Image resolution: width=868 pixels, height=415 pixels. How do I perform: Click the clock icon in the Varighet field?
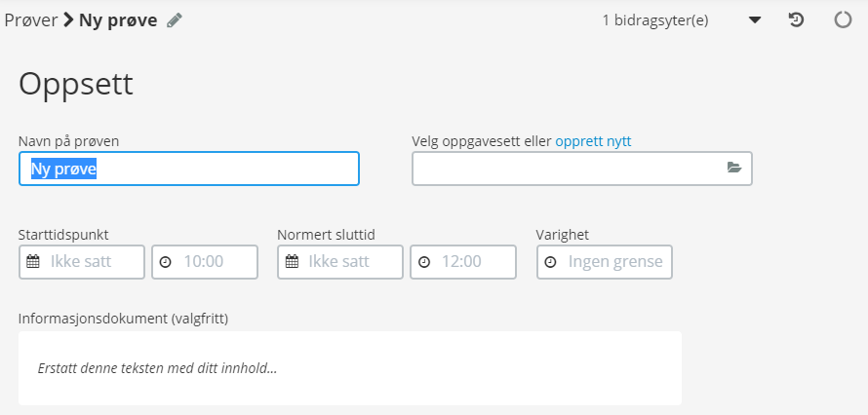[550, 262]
